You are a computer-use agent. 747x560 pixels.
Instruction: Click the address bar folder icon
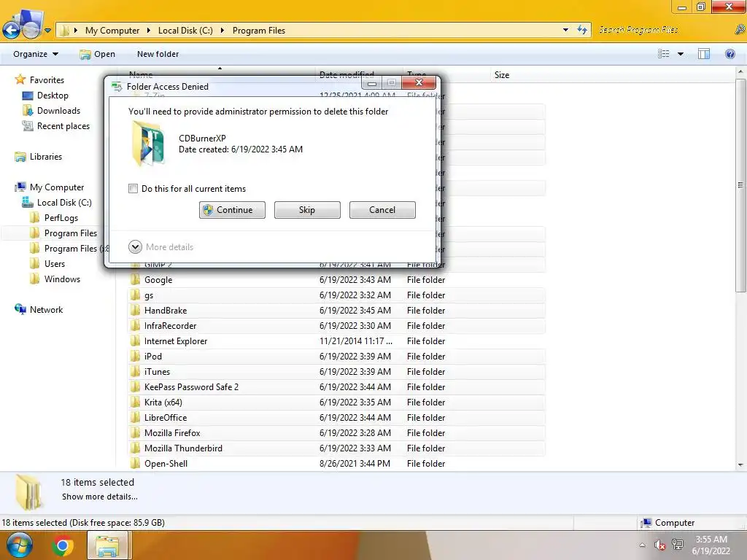click(x=64, y=31)
